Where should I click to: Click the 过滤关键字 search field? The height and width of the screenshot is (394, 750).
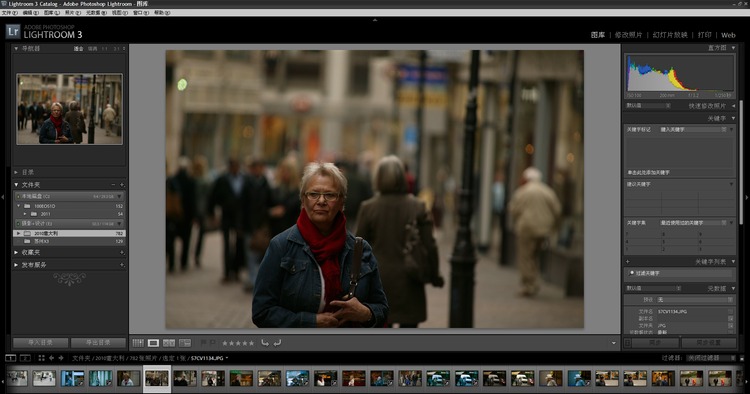pos(681,274)
